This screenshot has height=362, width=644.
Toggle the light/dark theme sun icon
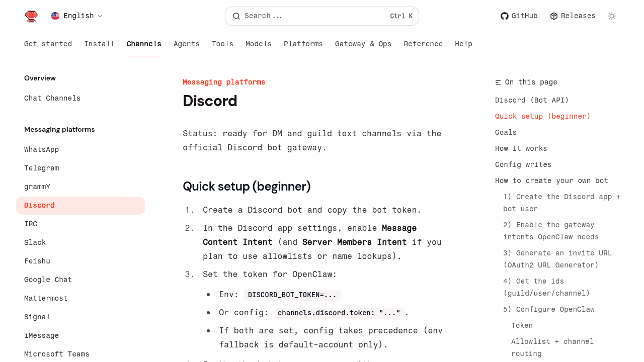[x=612, y=16]
